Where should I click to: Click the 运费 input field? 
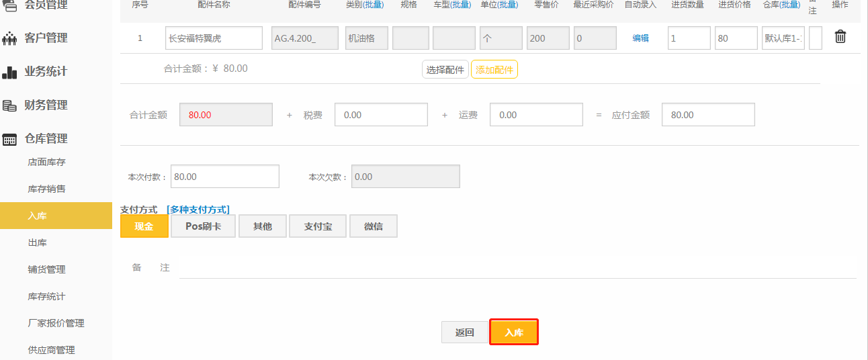pyautogui.click(x=536, y=115)
